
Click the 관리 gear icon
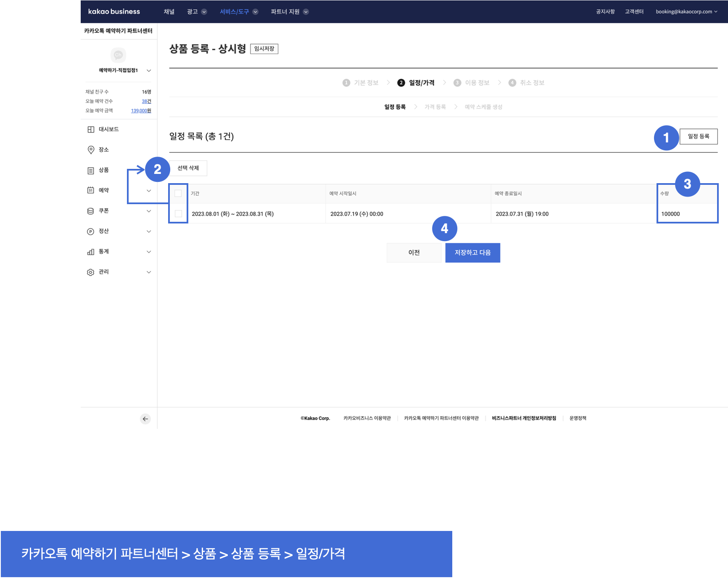point(91,272)
